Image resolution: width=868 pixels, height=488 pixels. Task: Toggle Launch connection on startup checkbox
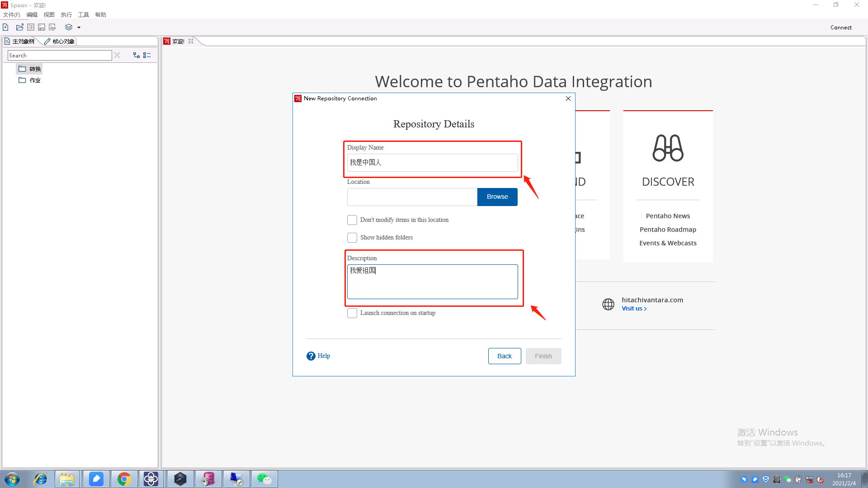click(x=352, y=313)
